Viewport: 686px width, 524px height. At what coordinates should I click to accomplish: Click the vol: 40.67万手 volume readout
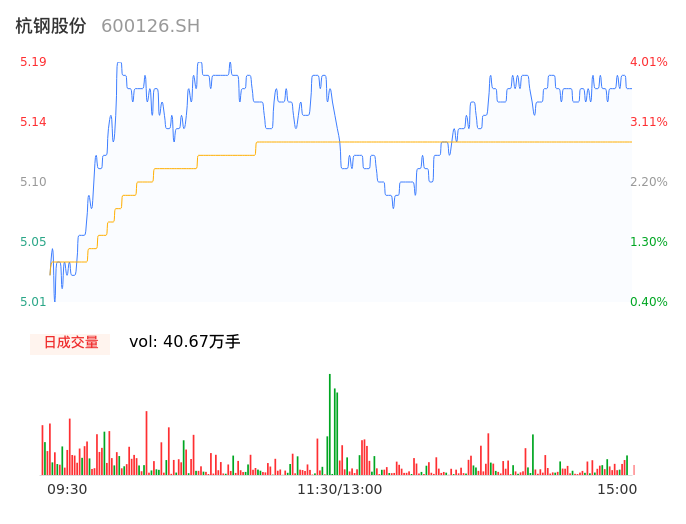coord(185,342)
